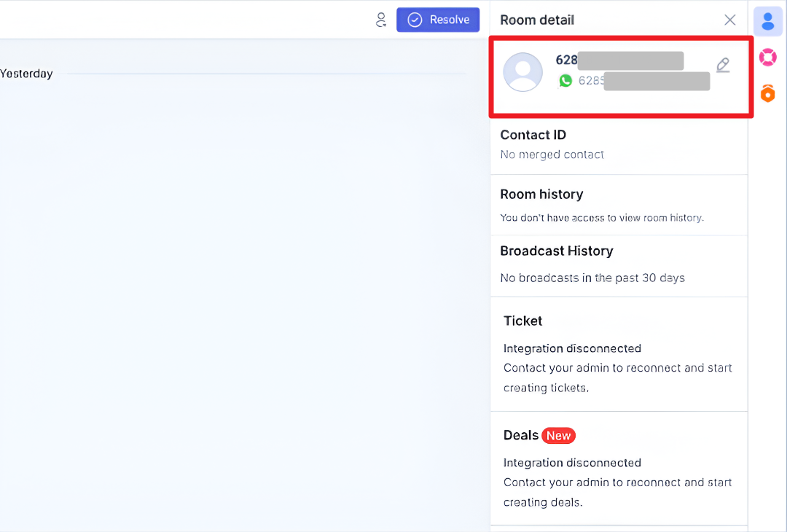
Task: Click the Room detail panel title
Action: (537, 20)
